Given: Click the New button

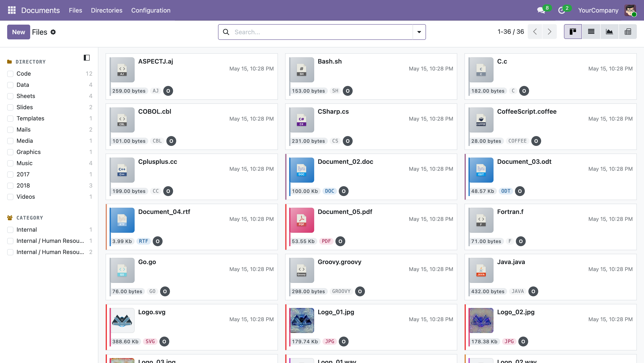Looking at the screenshot, I should pos(19,32).
